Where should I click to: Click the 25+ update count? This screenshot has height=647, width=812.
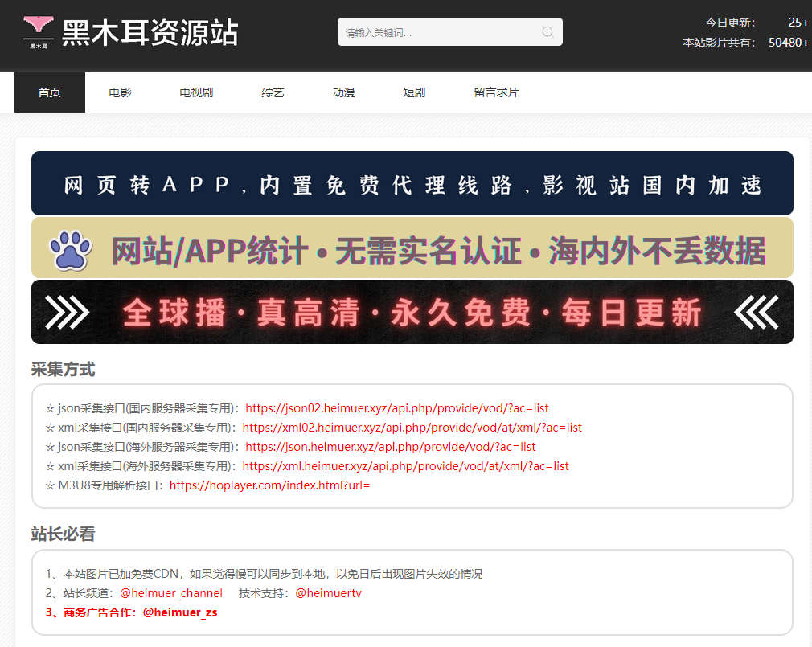click(x=798, y=23)
